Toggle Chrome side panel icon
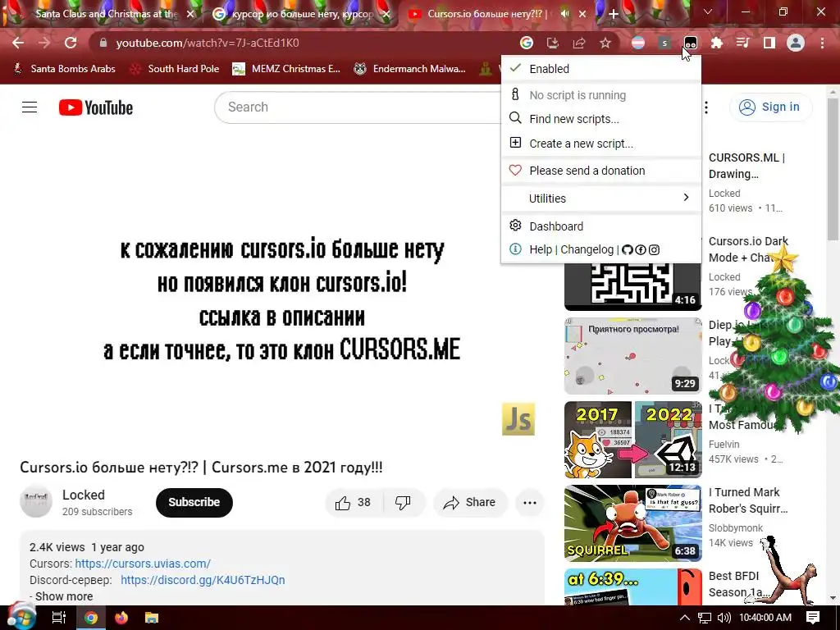 click(769, 43)
